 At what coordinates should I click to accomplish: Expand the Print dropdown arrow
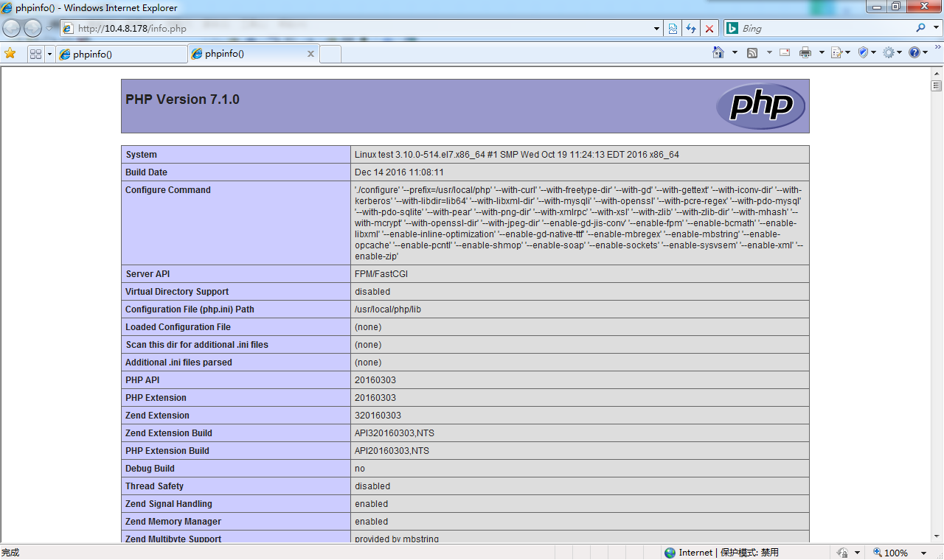(820, 52)
